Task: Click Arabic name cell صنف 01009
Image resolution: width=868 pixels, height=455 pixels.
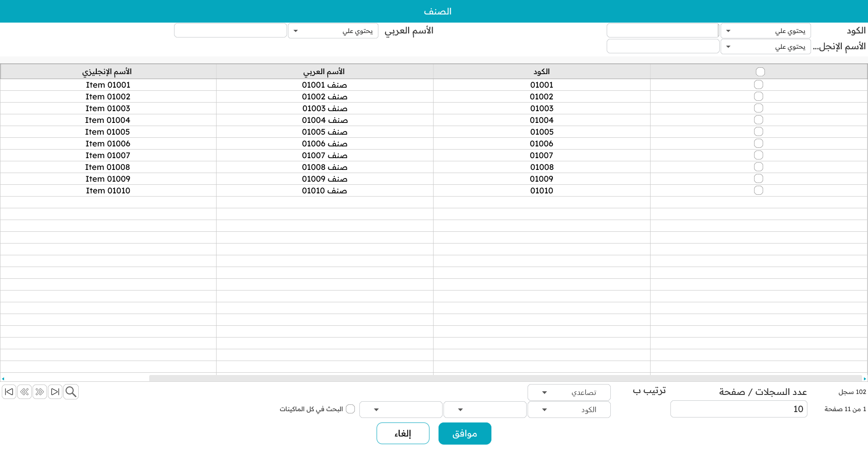Action: point(325,178)
